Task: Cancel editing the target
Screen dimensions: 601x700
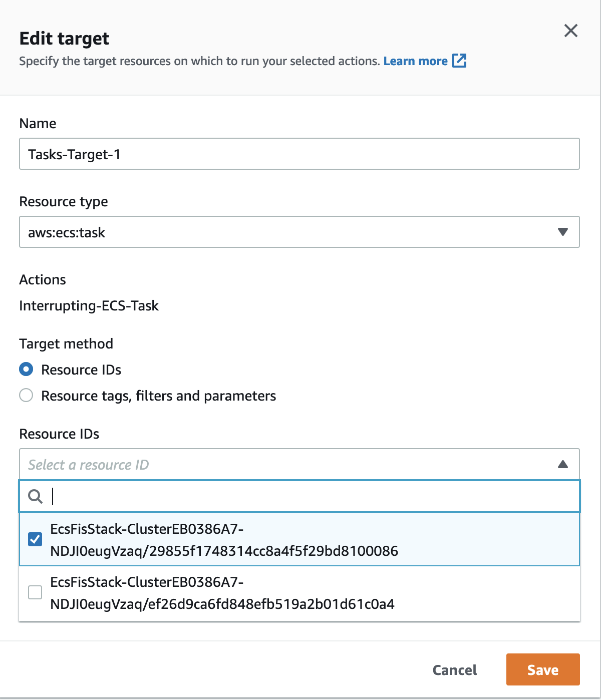Action: 455,670
